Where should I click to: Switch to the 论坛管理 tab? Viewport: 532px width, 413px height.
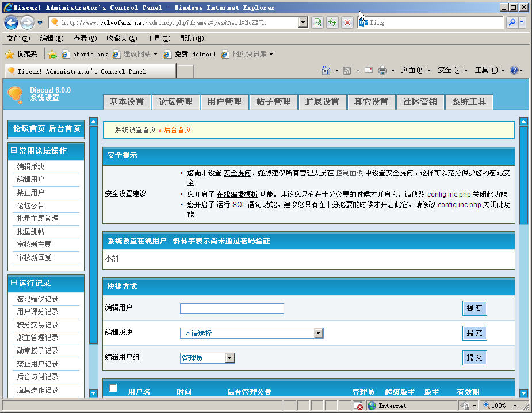click(176, 102)
